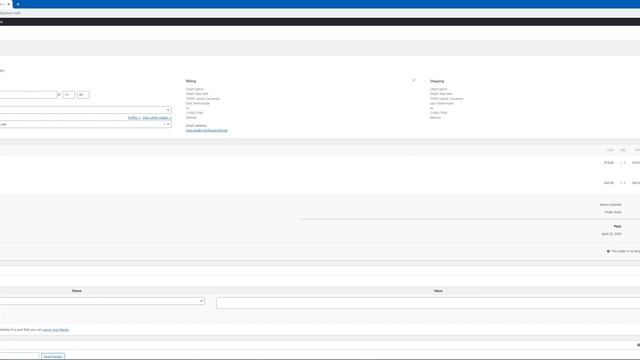Open the customer Profile link

point(134,118)
